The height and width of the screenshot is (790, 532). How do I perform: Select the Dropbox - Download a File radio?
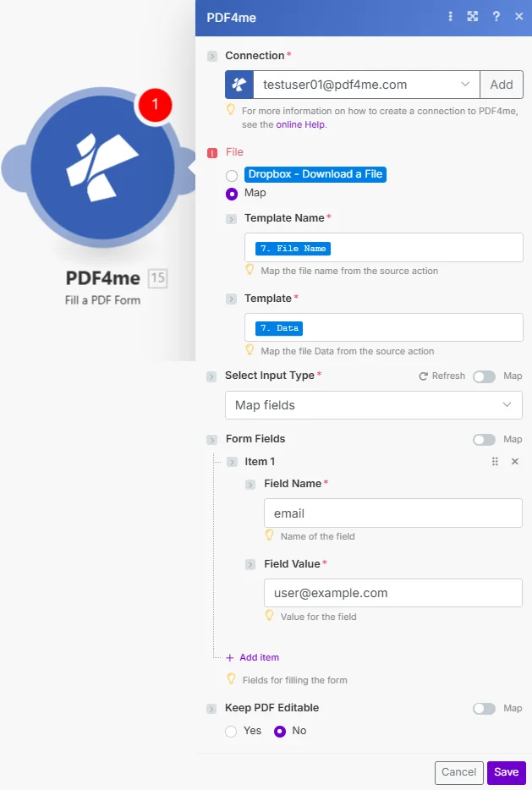coord(232,176)
